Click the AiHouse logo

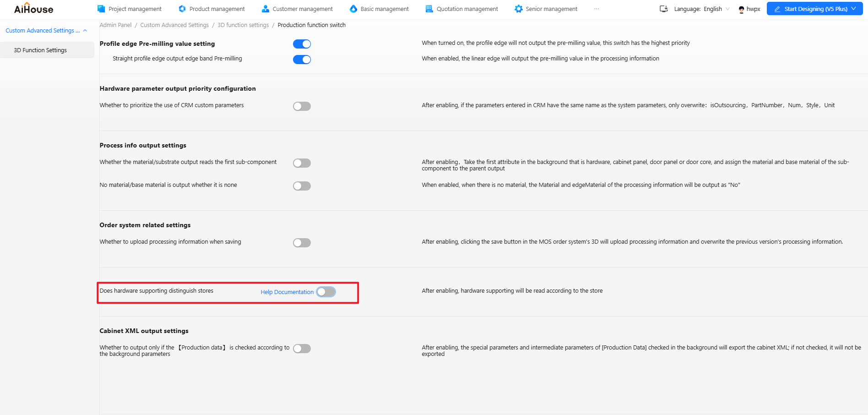click(33, 9)
